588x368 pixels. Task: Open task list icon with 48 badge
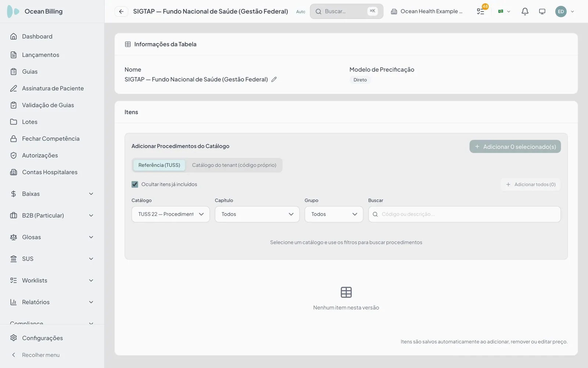pos(481,11)
